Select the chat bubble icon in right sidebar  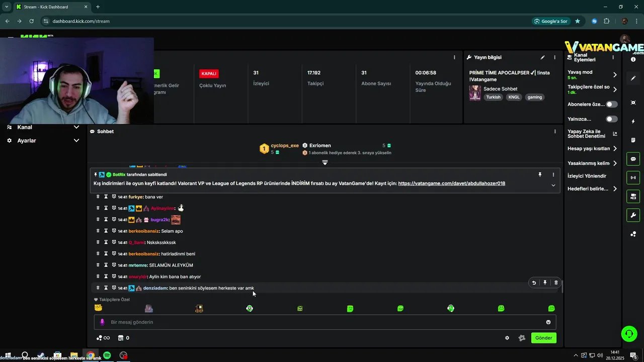pos(633,159)
